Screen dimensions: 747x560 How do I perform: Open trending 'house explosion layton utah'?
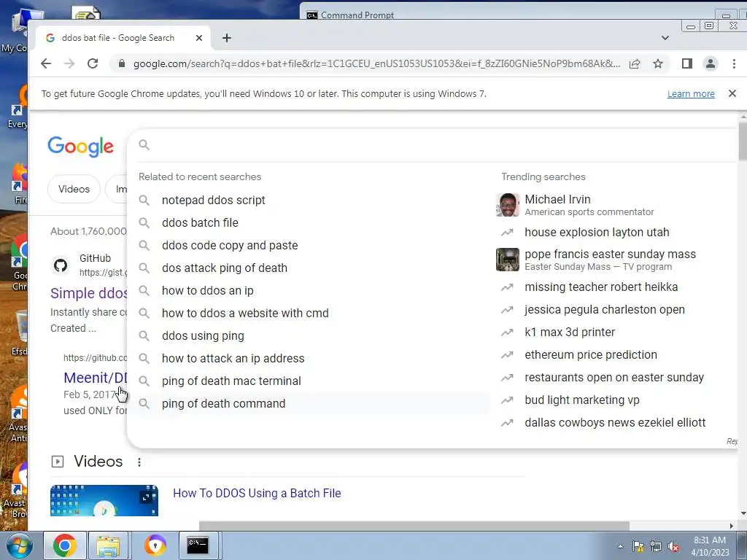pyautogui.click(x=597, y=233)
